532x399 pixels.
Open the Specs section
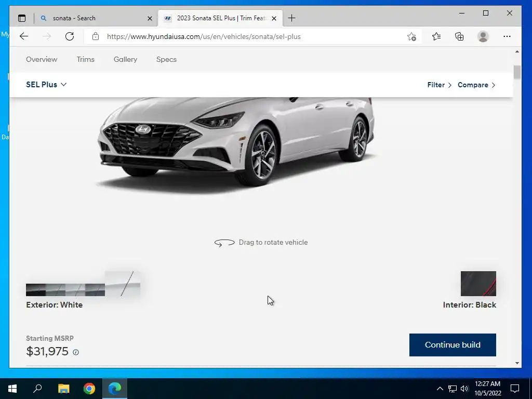(166, 59)
